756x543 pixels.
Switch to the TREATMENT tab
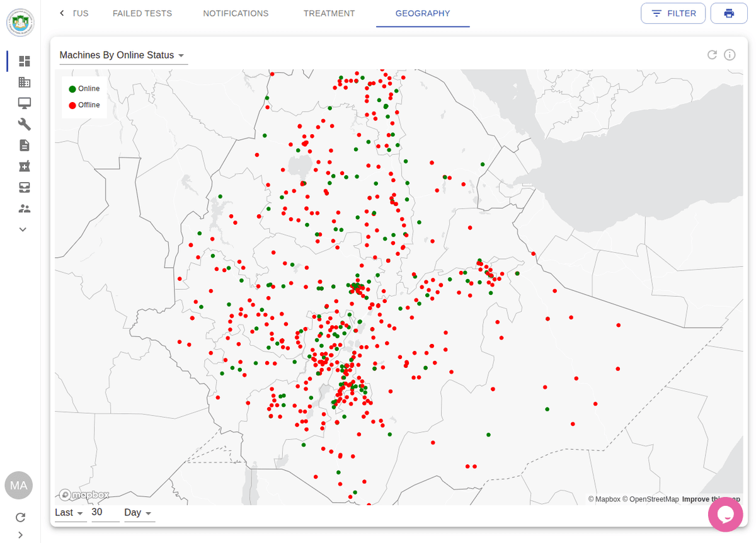pos(329,13)
